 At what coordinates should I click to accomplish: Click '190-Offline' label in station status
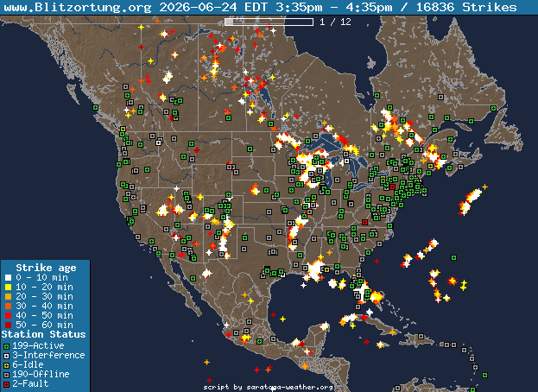41,374
